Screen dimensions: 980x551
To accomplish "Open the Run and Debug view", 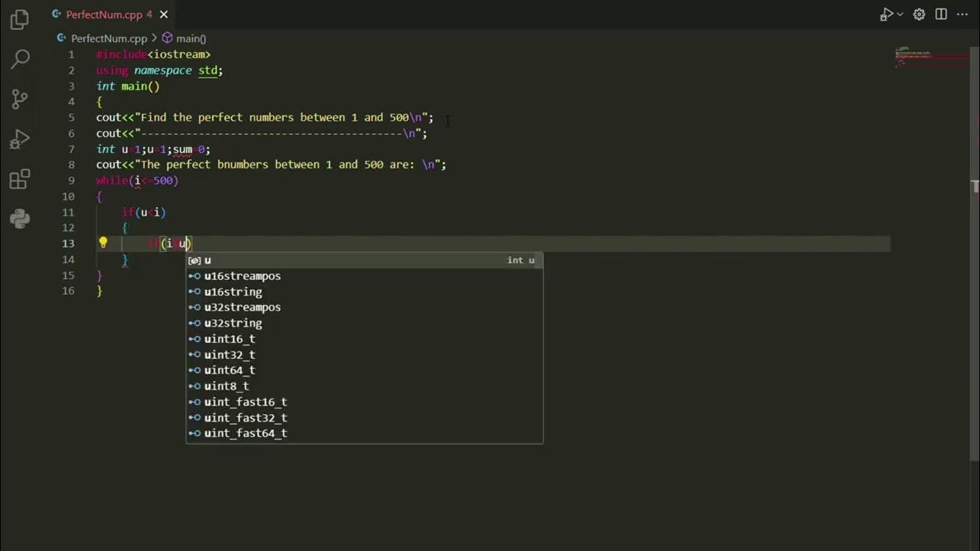I will (x=20, y=139).
